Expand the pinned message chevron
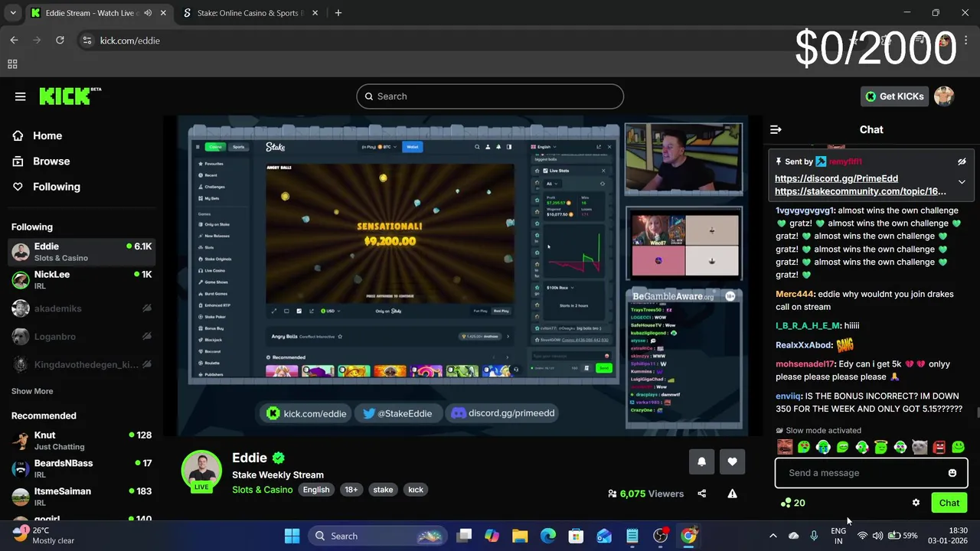The image size is (980, 551). click(962, 182)
